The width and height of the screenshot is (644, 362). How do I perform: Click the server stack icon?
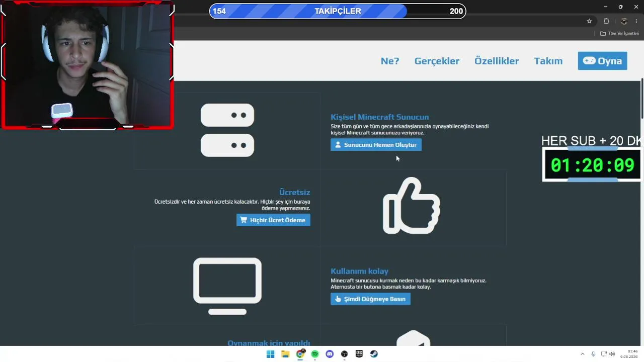click(x=227, y=130)
